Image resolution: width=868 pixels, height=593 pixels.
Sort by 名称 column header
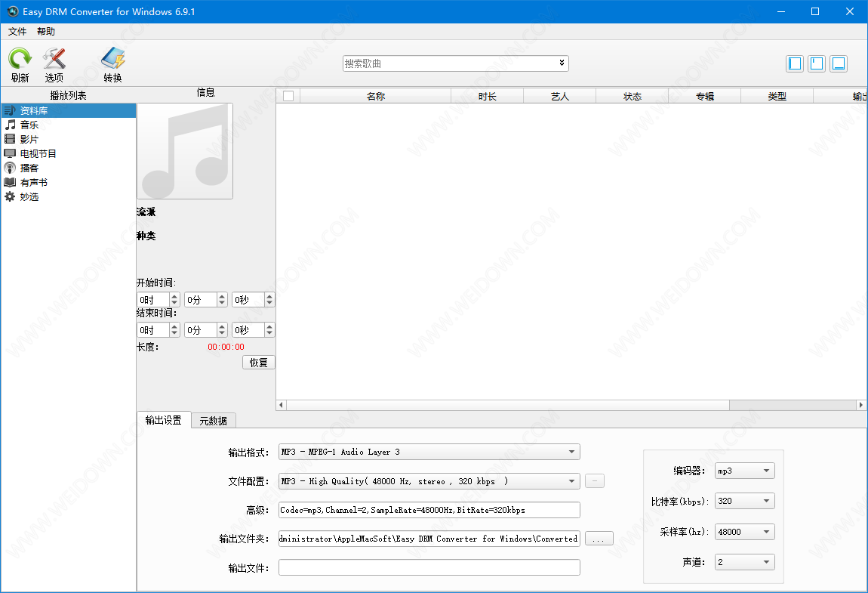point(375,96)
